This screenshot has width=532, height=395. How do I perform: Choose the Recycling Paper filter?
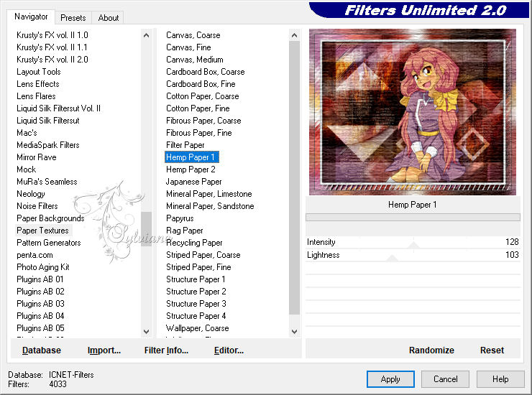(x=194, y=243)
